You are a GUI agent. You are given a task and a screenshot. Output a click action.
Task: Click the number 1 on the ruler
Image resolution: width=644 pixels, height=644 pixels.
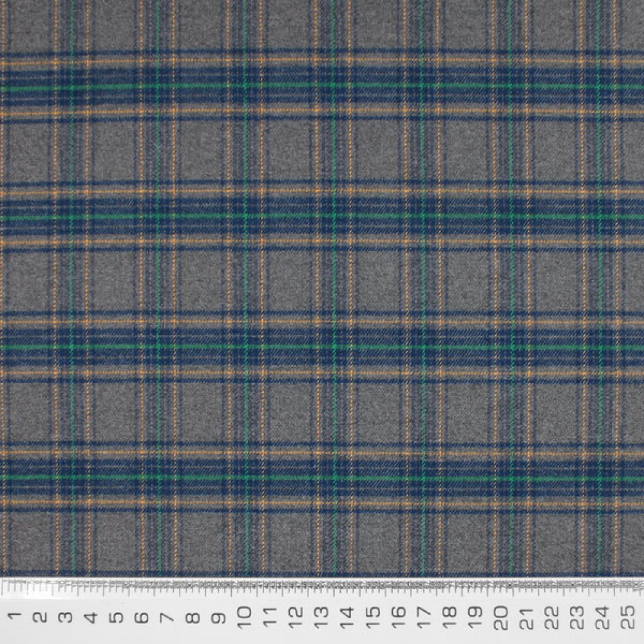pyautogui.click(x=14, y=617)
